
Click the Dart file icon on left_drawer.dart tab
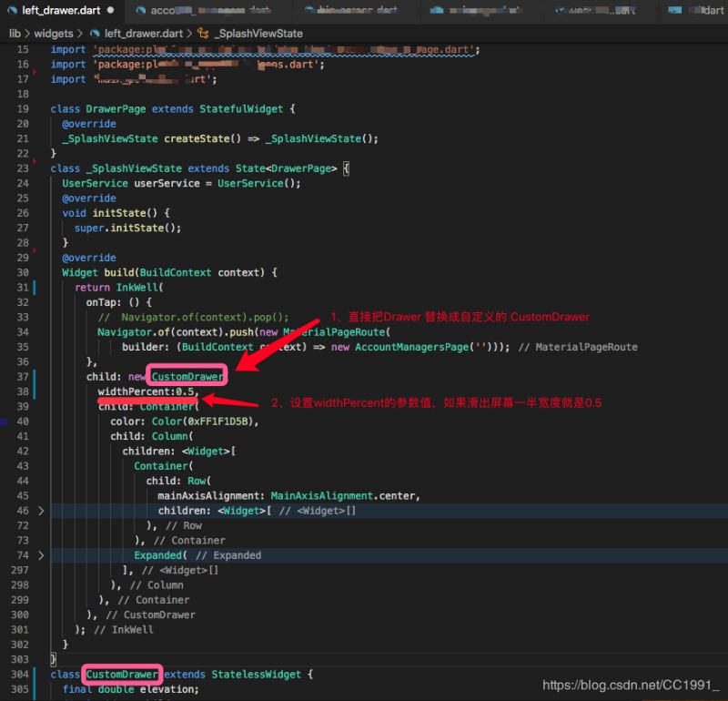click(12, 11)
